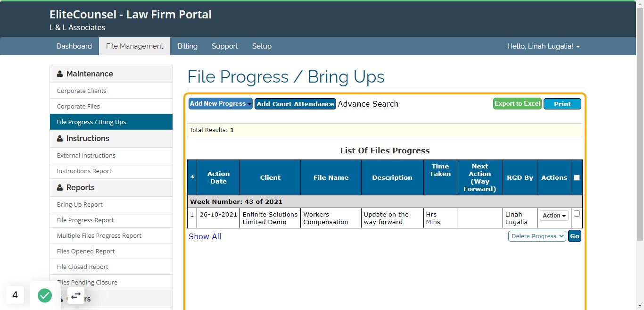
Task: Open Instructions Report in sidebar
Action: coord(111,171)
